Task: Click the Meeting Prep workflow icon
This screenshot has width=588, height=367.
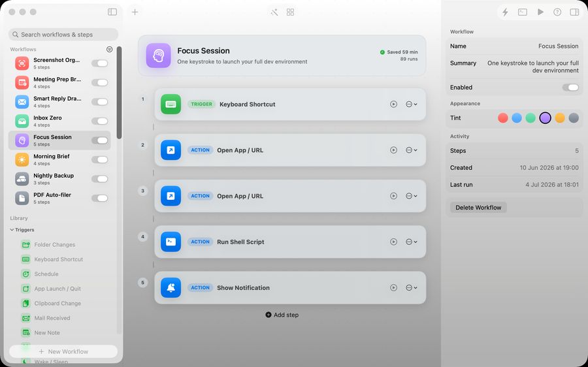Action: pyautogui.click(x=22, y=82)
